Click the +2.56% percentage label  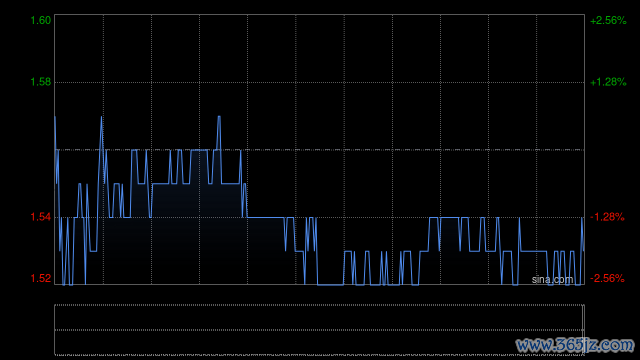[x=608, y=20]
